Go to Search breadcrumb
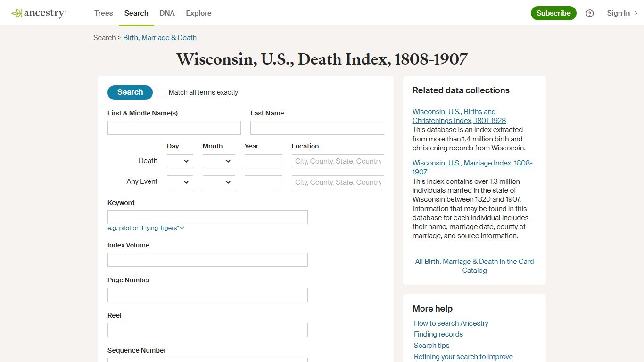Image resolution: width=644 pixels, height=362 pixels. [x=104, y=38]
